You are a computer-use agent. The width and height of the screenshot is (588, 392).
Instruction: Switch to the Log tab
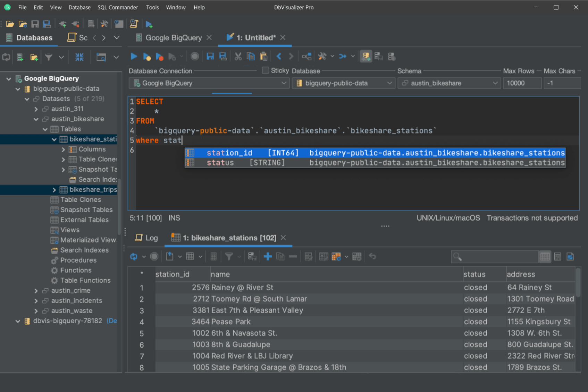coord(147,238)
